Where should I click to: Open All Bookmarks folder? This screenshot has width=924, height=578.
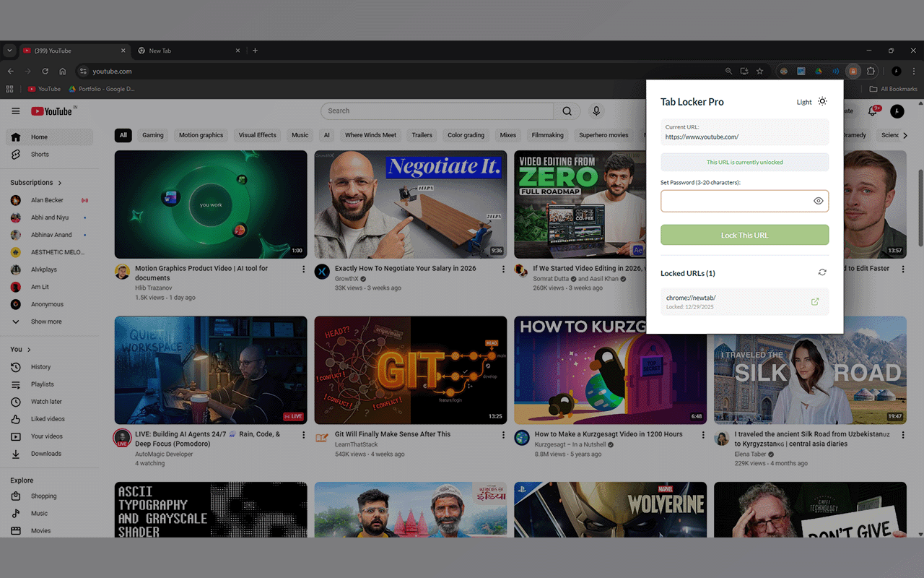click(x=893, y=89)
